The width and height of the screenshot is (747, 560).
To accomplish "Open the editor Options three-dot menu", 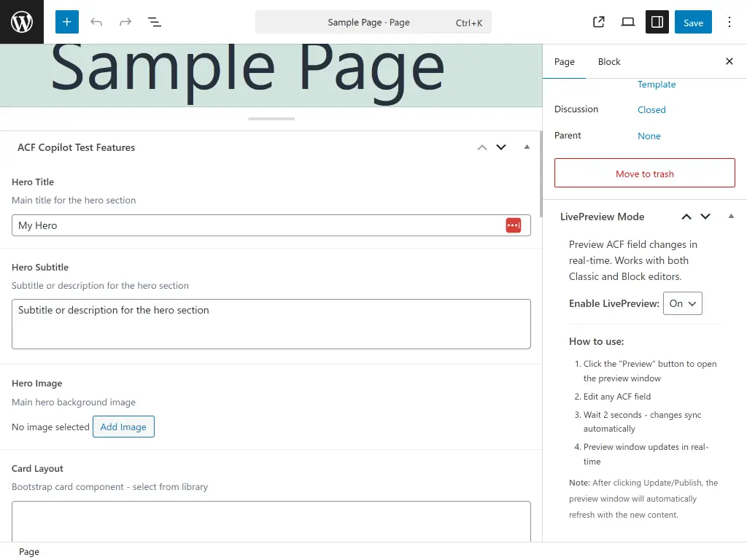I will click(x=729, y=22).
